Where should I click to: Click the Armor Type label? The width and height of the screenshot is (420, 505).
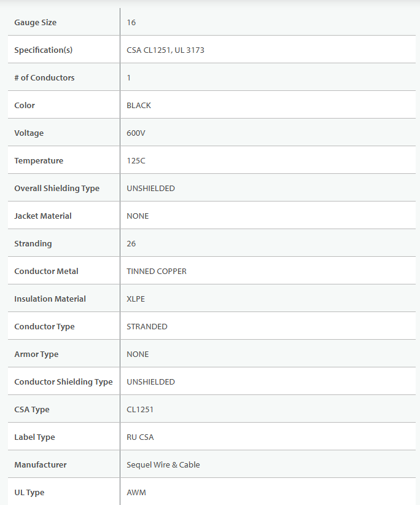click(x=36, y=354)
